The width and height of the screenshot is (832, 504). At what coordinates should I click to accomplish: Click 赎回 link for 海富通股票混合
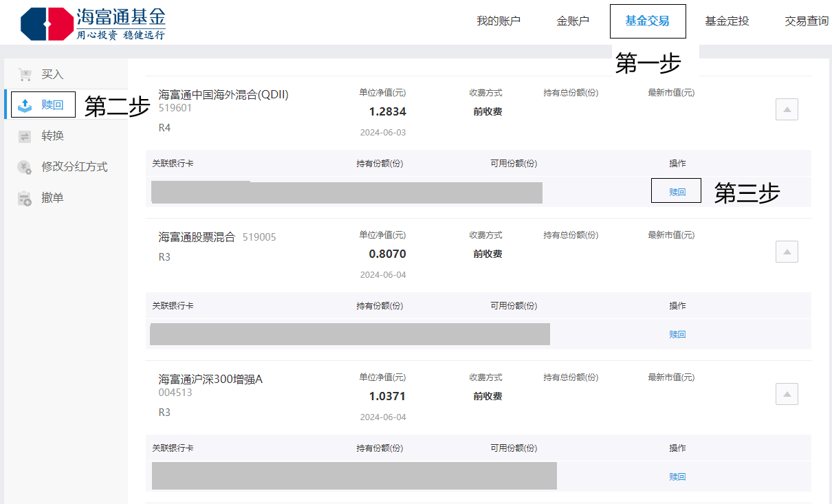(x=677, y=335)
